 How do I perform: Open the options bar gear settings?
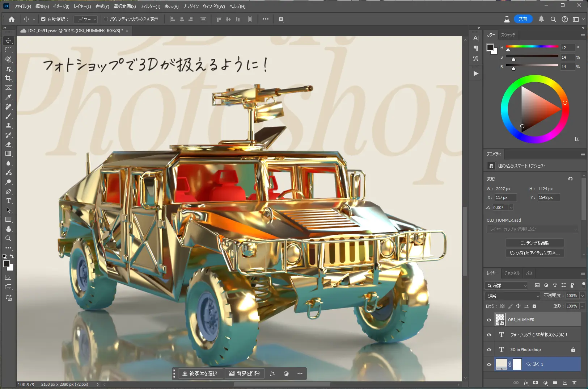coord(281,19)
